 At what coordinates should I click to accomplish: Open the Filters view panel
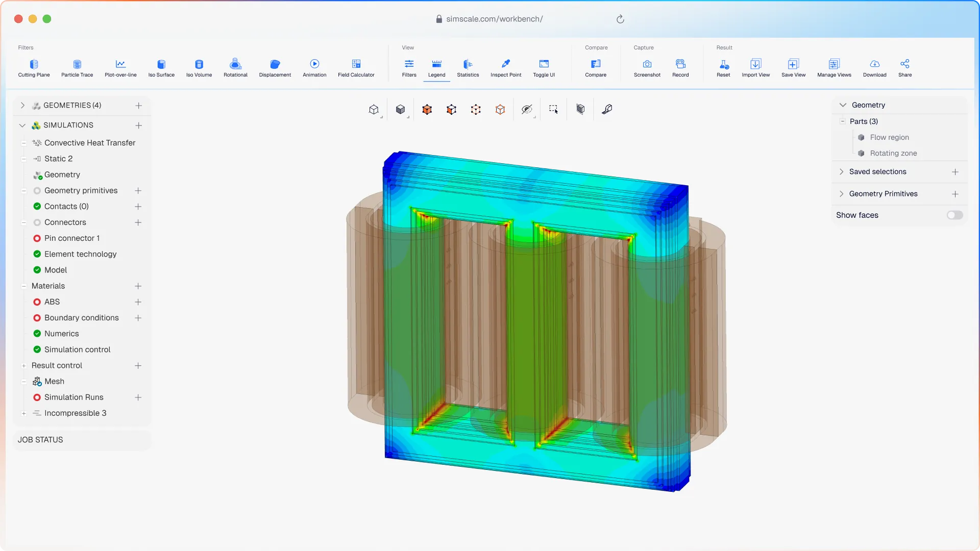409,68
